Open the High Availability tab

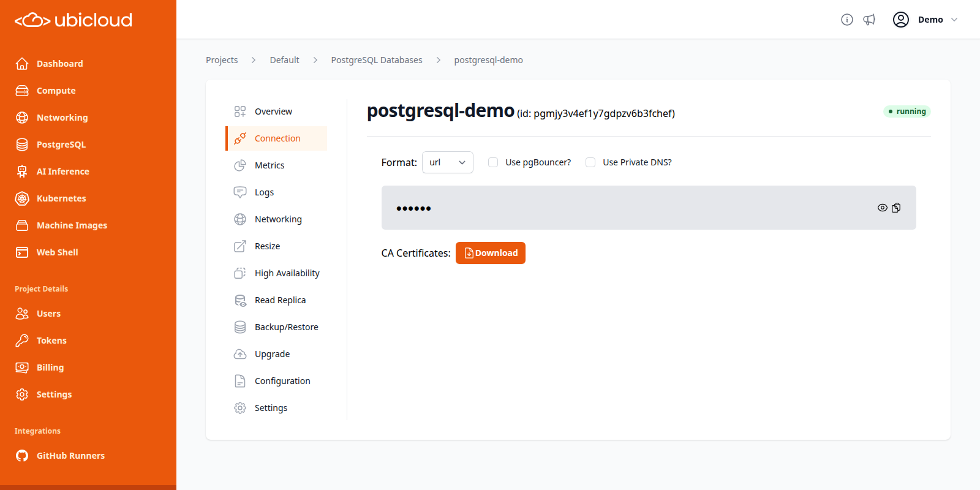point(276,273)
